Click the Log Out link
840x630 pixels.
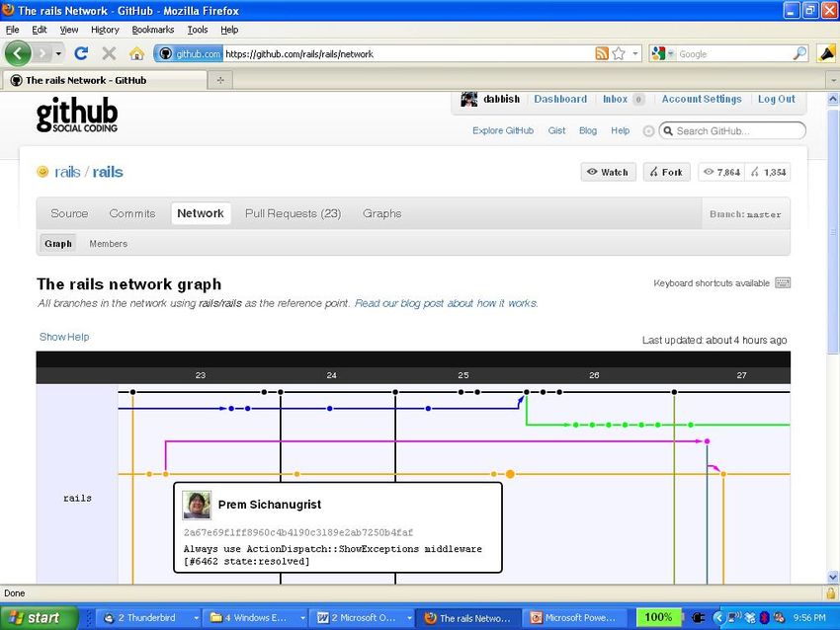(x=776, y=99)
